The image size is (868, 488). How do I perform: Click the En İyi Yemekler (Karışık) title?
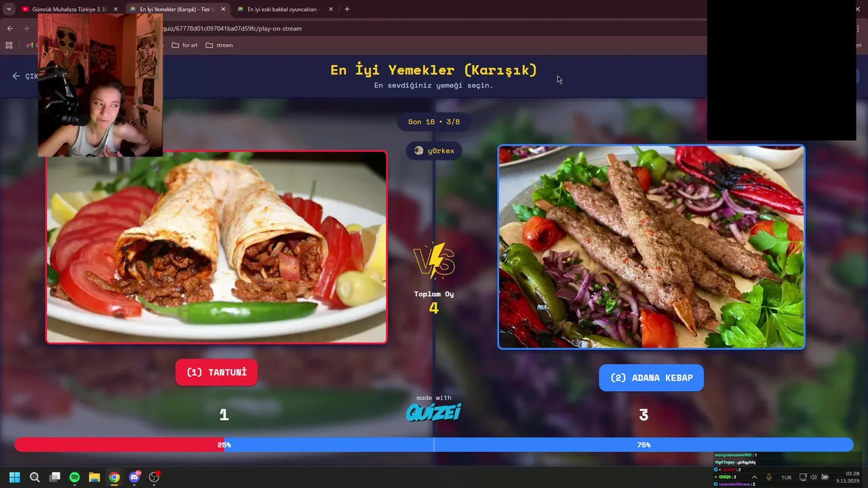434,70
